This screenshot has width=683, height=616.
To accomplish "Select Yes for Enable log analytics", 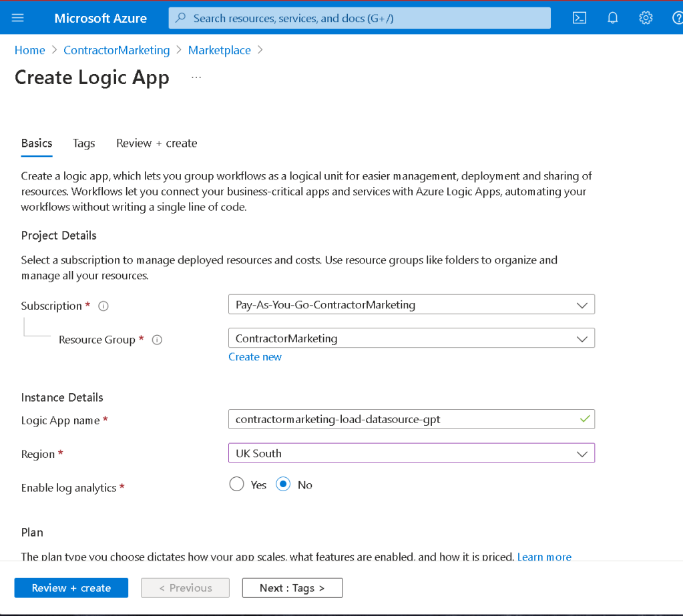I will (x=236, y=484).
